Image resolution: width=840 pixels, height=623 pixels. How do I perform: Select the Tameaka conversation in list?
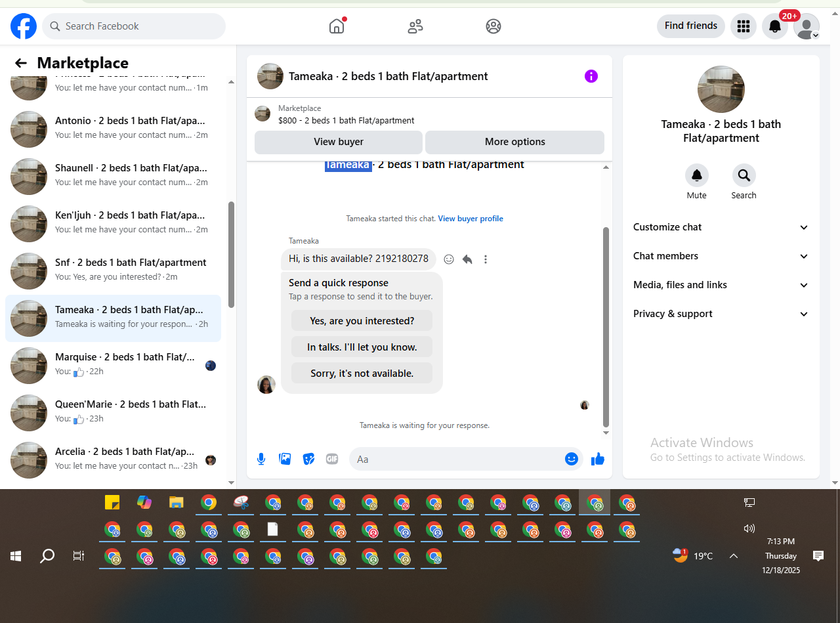pyautogui.click(x=113, y=318)
